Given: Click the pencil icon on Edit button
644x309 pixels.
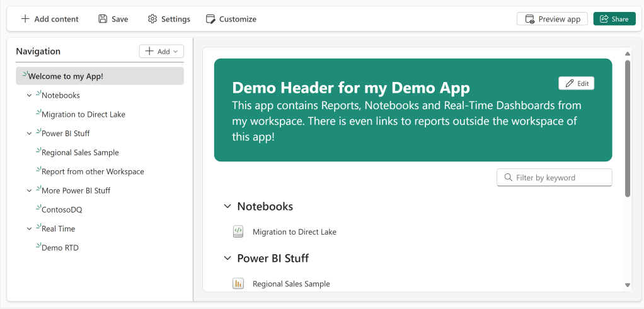Looking at the screenshot, I should point(569,83).
